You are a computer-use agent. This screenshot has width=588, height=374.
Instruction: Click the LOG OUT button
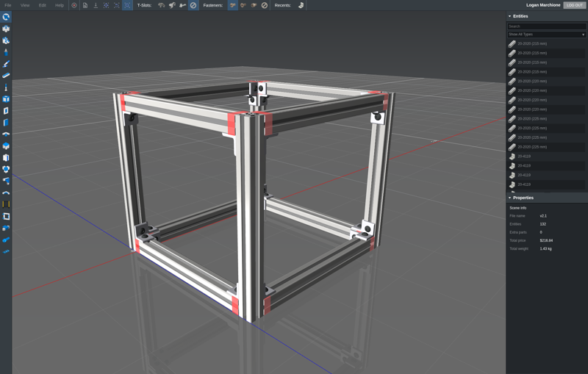574,5
